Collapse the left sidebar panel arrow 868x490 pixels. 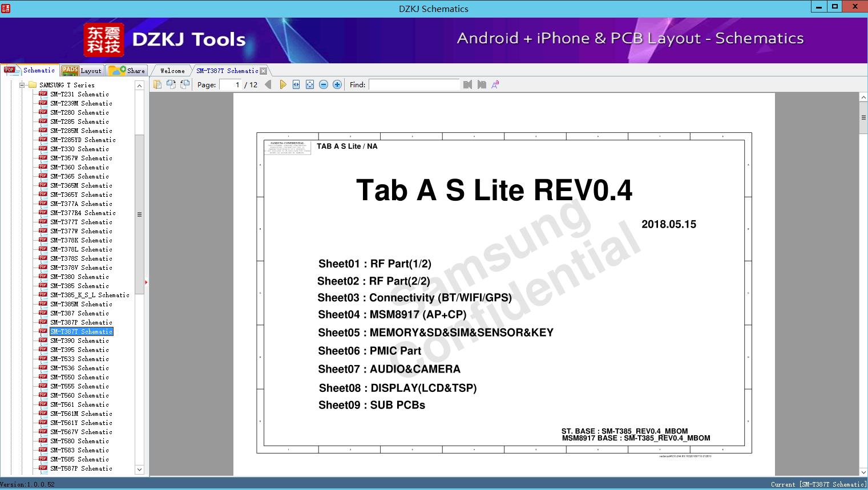[x=146, y=282]
